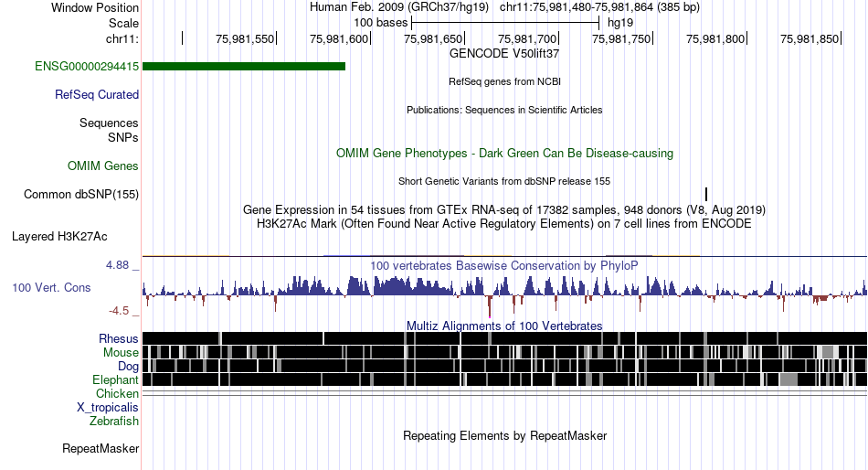Viewport: 868px width, 470px height.
Task: Click the 75,981,800 ruler position
Action: tap(716, 38)
